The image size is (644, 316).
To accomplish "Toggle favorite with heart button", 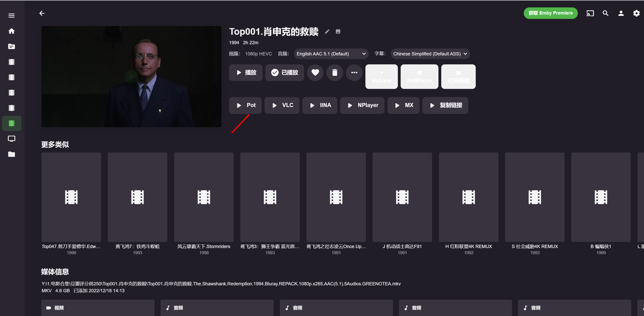I will pyautogui.click(x=315, y=73).
